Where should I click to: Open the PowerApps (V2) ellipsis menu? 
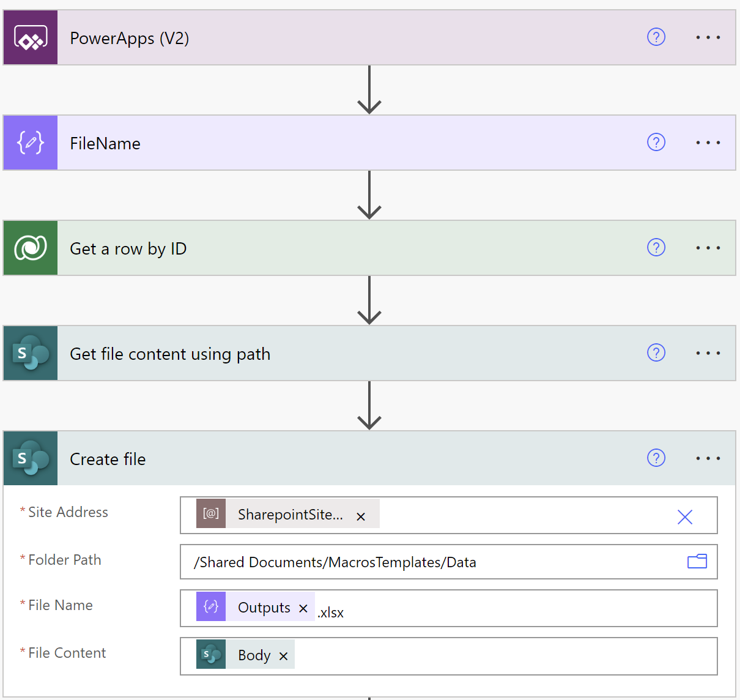tap(708, 38)
